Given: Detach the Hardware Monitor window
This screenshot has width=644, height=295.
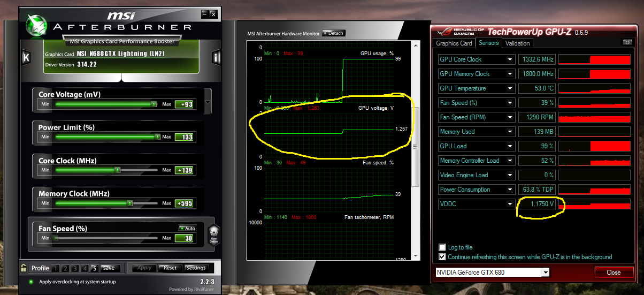Looking at the screenshot, I should (333, 33).
